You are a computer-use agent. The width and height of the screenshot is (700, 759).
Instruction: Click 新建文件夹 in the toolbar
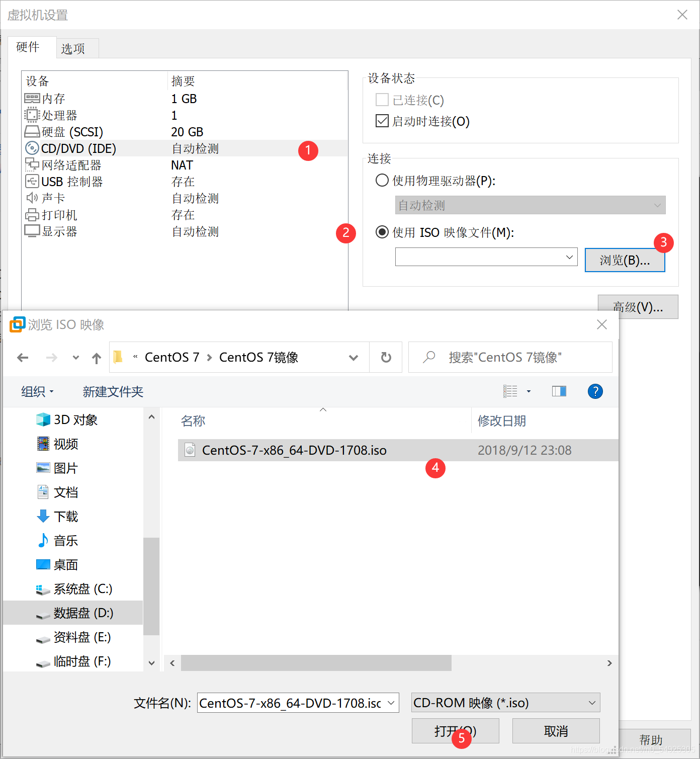point(113,391)
